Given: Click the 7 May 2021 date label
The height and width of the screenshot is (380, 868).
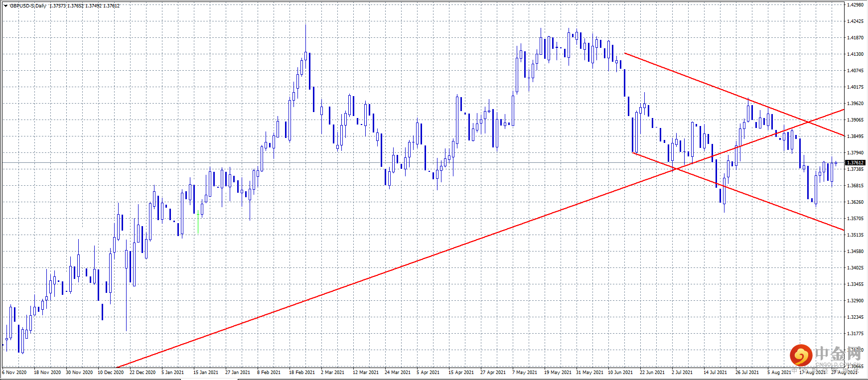Looking at the screenshot, I should point(525,373).
